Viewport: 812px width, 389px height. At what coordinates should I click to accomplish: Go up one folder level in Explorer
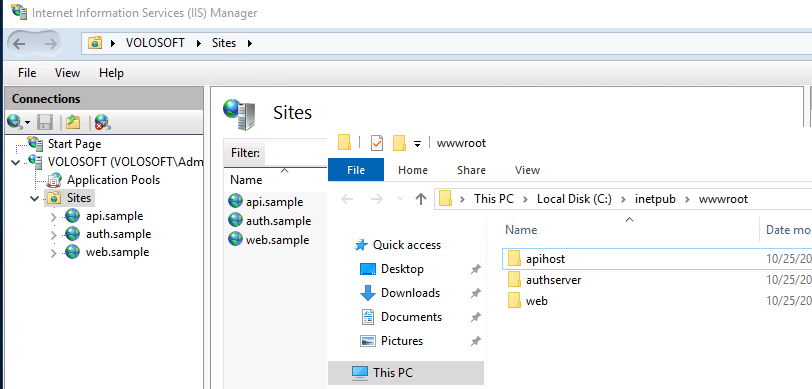tap(421, 199)
